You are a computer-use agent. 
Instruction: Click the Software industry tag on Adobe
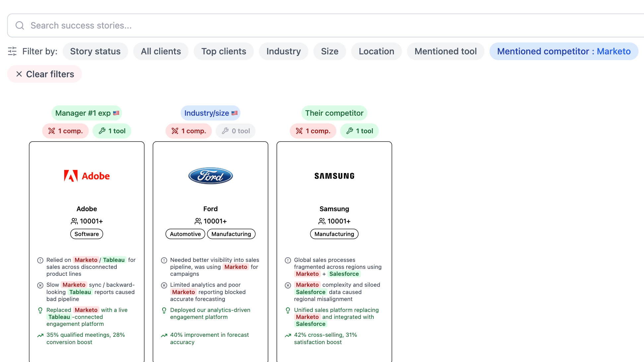(87, 234)
